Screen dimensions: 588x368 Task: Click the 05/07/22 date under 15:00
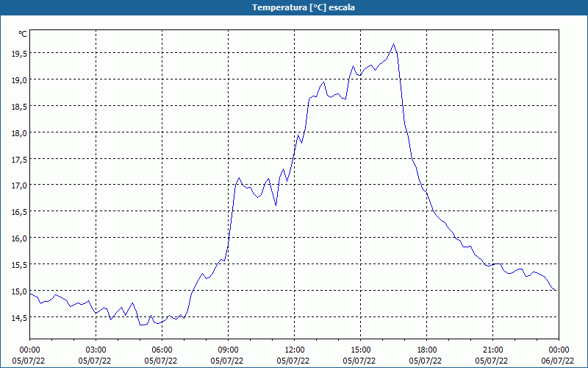(360, 361)
